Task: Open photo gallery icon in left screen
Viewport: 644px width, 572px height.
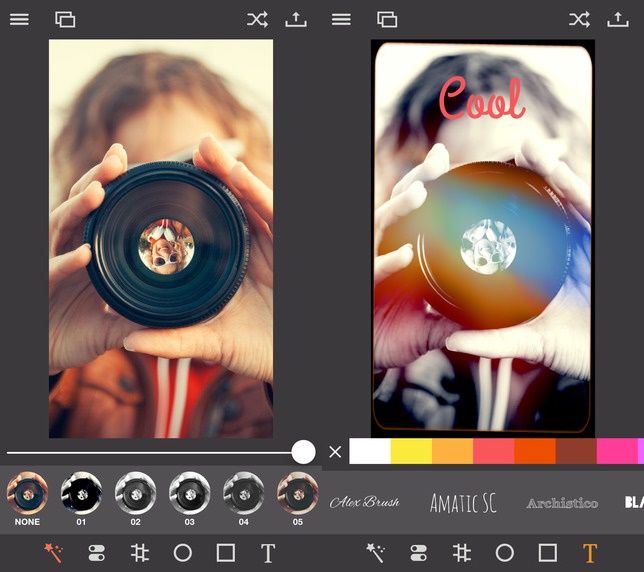Action: (x=65, y=19)
